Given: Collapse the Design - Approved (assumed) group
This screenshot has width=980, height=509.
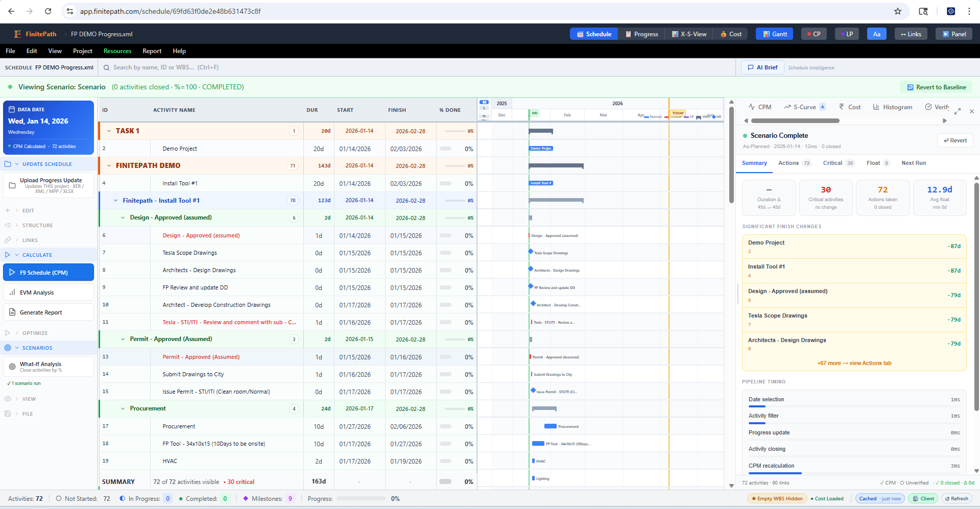Looking at the screenshot, I should 123,218.
